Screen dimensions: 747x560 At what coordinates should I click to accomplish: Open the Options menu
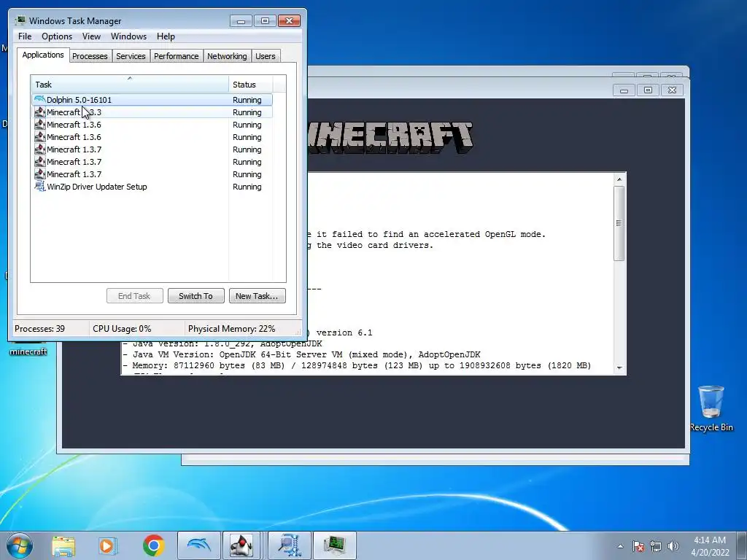click(x=57, y=36)
